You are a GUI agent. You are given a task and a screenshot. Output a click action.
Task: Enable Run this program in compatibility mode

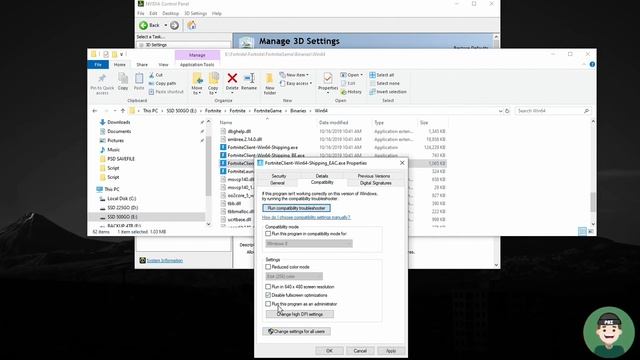[x=268, y=234]
